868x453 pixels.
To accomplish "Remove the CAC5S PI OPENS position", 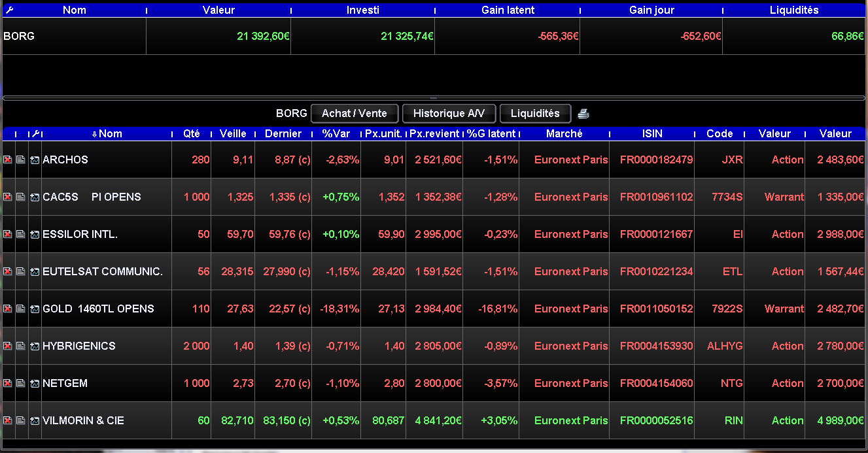I will pyautogui.click(x=8, y=197).
